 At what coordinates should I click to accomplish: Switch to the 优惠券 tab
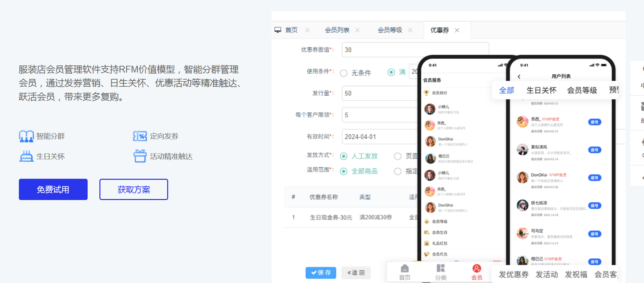pos(439,30)
